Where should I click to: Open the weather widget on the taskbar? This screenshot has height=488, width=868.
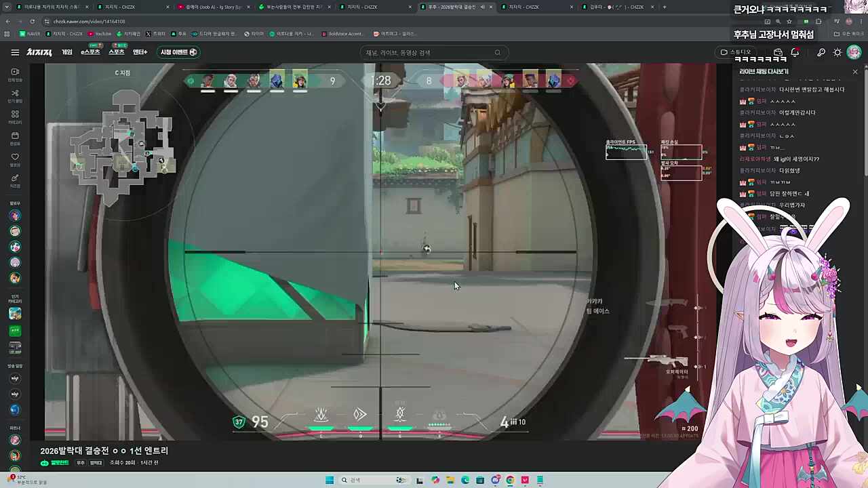(x=26, y=479)
